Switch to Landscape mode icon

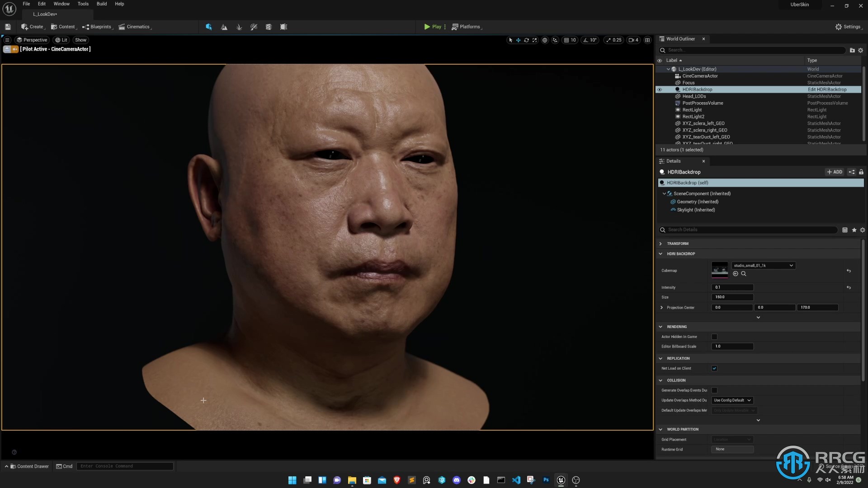coord(224,27)
